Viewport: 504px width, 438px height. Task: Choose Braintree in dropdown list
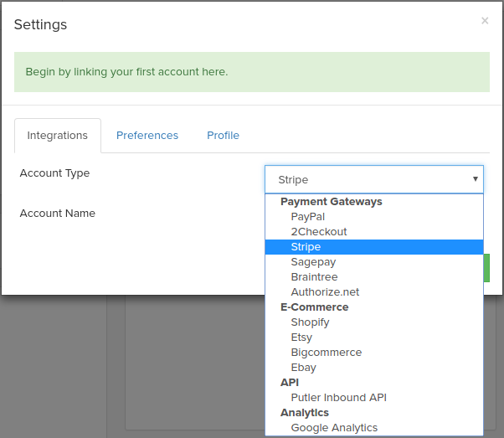tap(314, 277)
